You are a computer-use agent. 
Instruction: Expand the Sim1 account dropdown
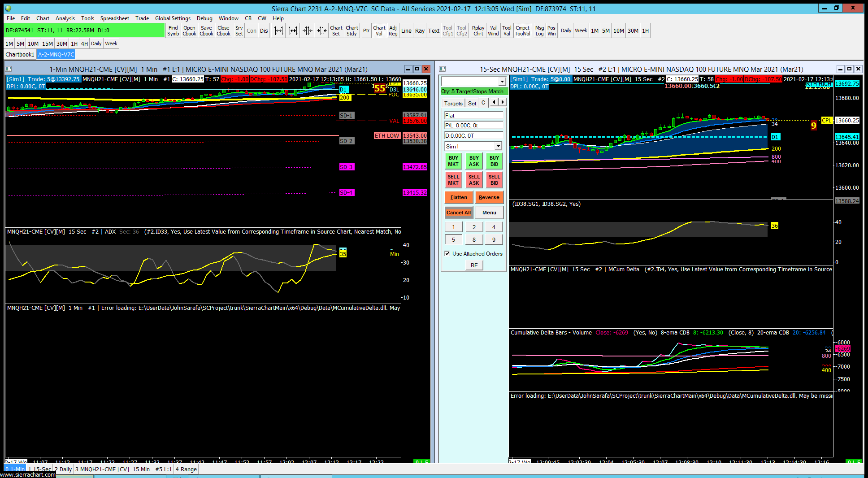[x=498, y=146]
